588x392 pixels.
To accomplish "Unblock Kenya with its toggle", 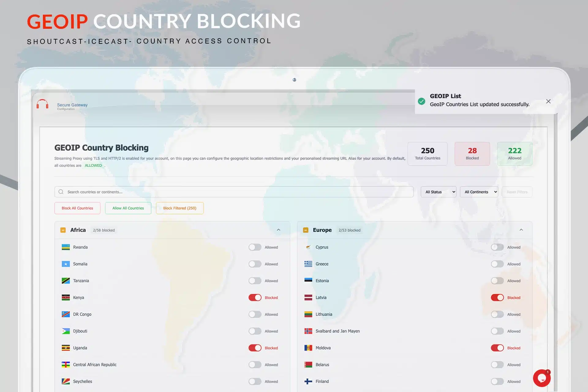I will pos(255,297).
